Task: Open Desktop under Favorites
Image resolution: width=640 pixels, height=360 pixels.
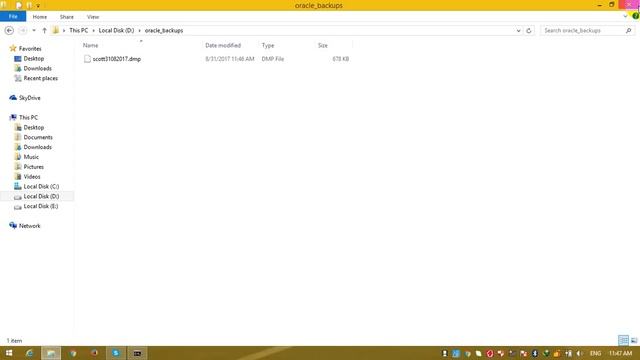Action: tap(33, 59)
